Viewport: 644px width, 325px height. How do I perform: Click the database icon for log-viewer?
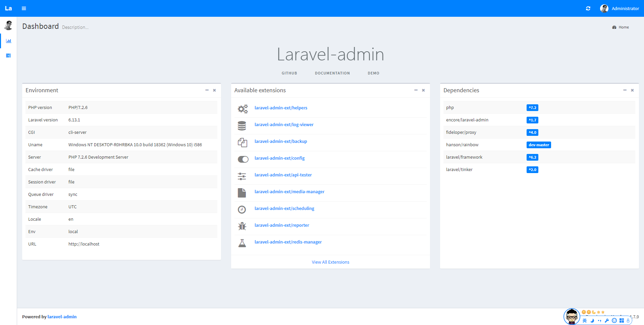[242, 125]
